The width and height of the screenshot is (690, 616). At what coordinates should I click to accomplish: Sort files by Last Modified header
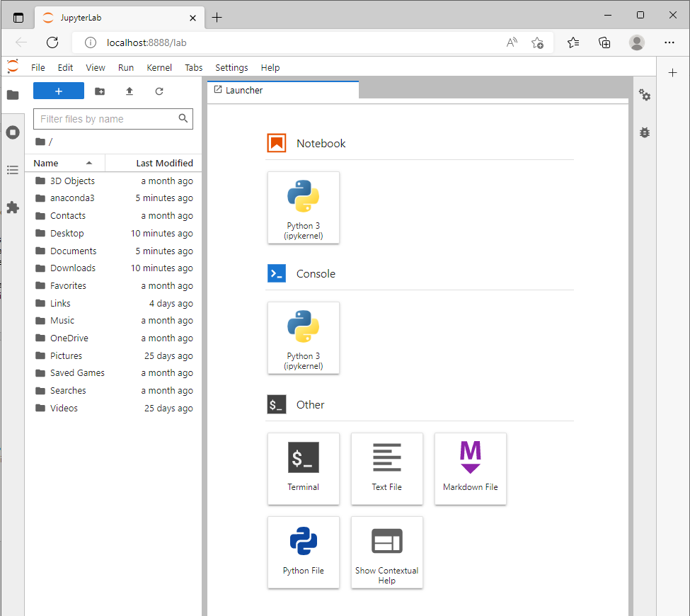[154, 164]
